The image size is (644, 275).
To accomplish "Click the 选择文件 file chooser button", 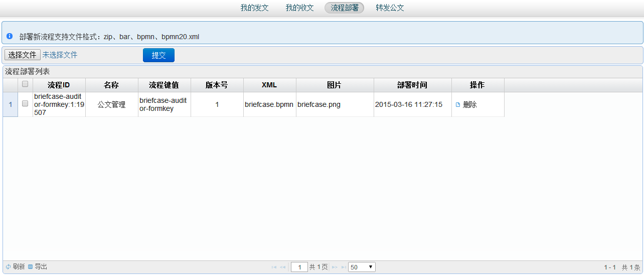I will pyautogui.click(x=23, y=55).
